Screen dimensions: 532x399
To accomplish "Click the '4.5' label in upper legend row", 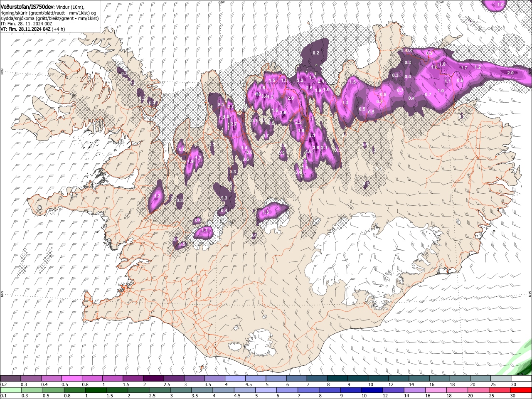I will click(249, 384).
